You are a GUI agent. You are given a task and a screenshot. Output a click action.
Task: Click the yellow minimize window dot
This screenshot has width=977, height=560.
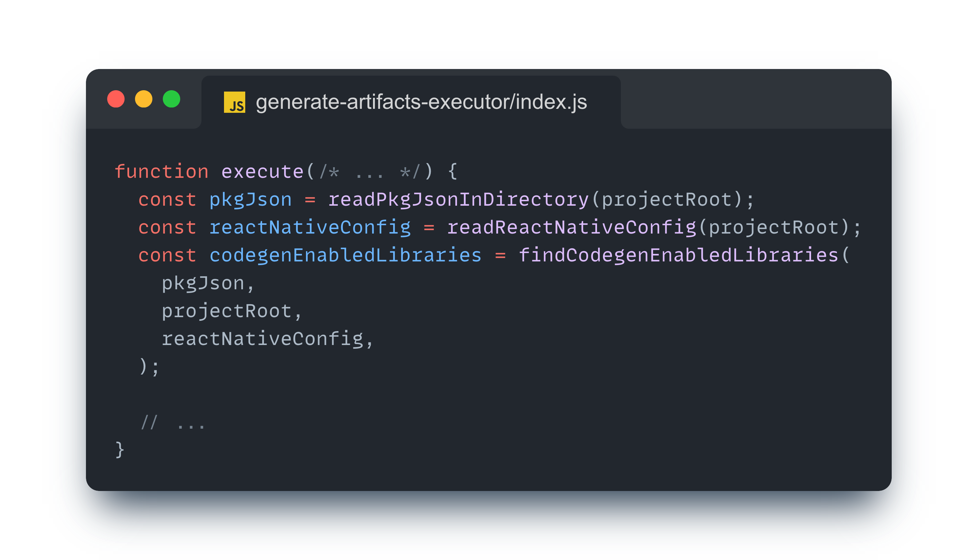click(x=143, y=99)
